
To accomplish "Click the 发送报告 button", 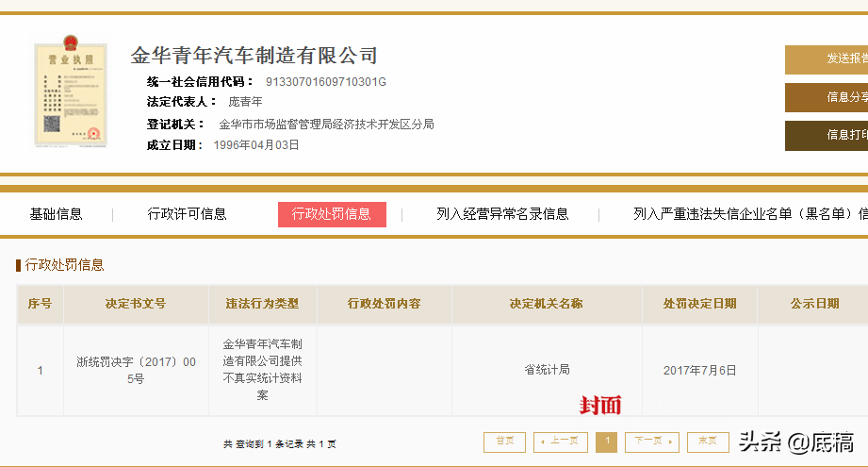I will click(x=827, y=59).
